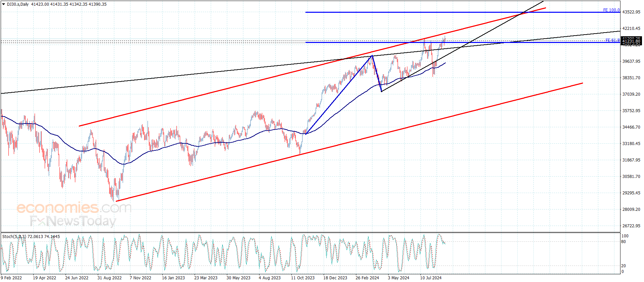
Task: Click the 26 Feb 2024 date label
Action: coord(367,278)
